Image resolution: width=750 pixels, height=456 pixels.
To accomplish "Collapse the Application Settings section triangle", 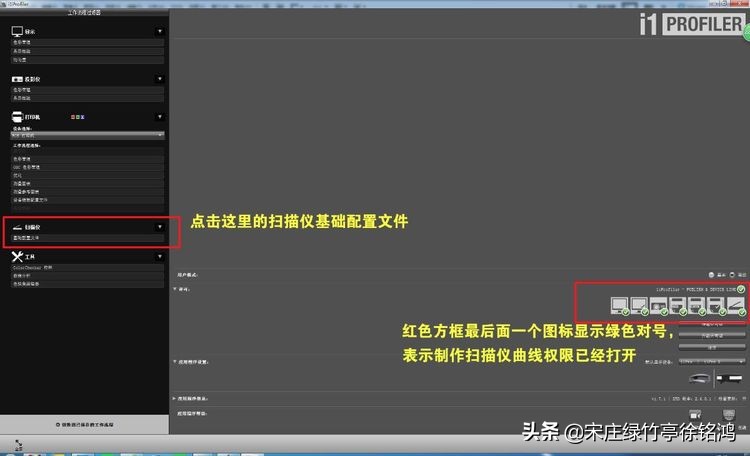I will pyautogui.click(x=175, y=361).
